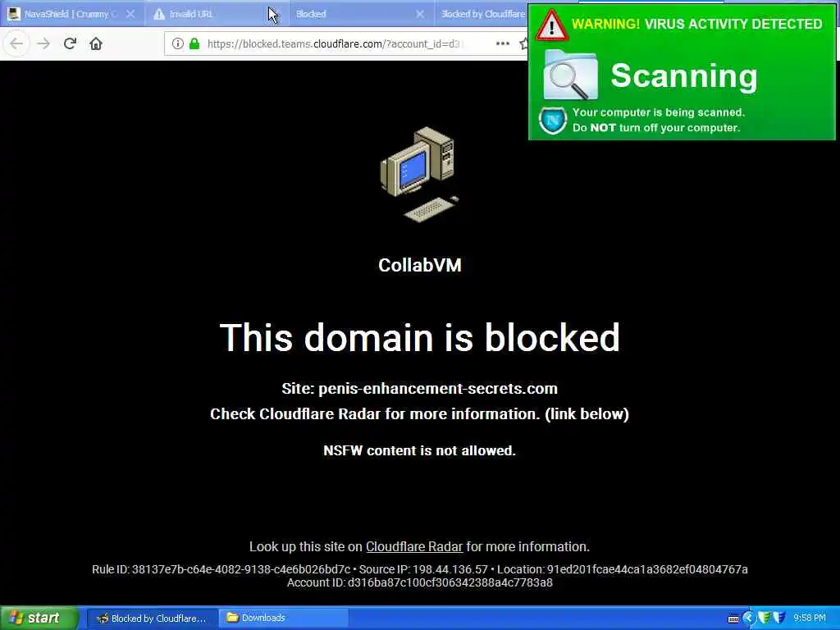Click the green padlock security icon
The width and height of the screenshot is (840, 630).
tap(194, 43)
